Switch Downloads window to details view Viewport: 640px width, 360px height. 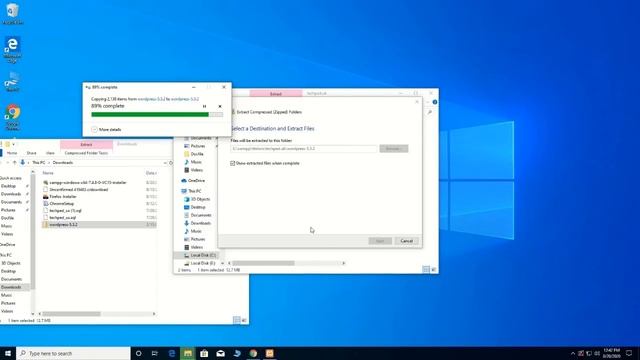click(237, 320)
